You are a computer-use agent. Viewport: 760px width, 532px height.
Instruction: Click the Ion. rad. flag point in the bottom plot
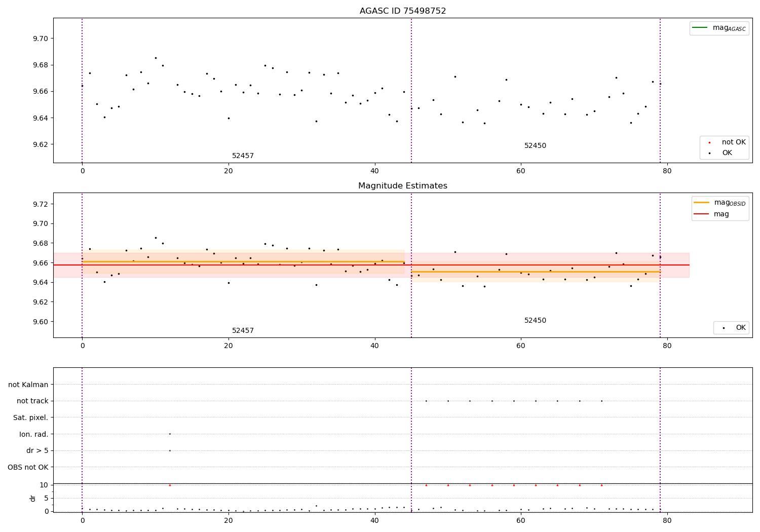point(170,434)
